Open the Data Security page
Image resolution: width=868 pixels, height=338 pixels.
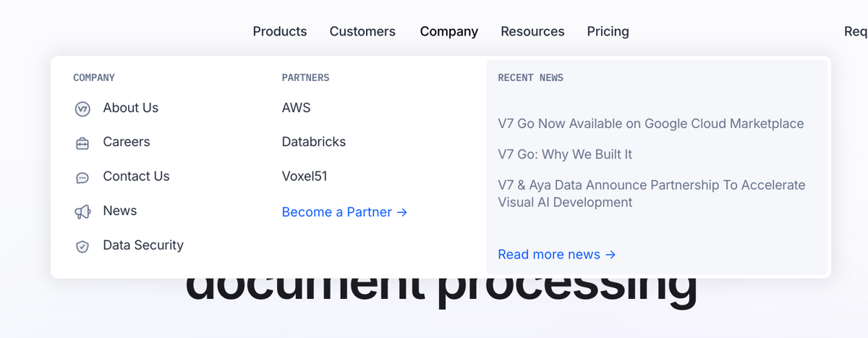coord(143,245)
